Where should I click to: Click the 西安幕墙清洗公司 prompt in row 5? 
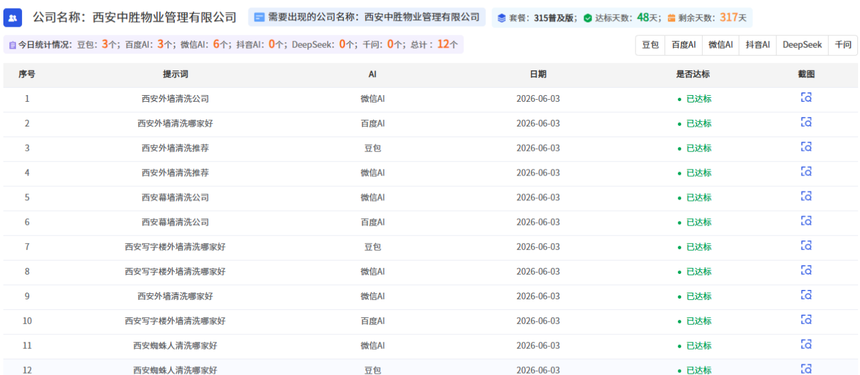[x=175, y=197]
